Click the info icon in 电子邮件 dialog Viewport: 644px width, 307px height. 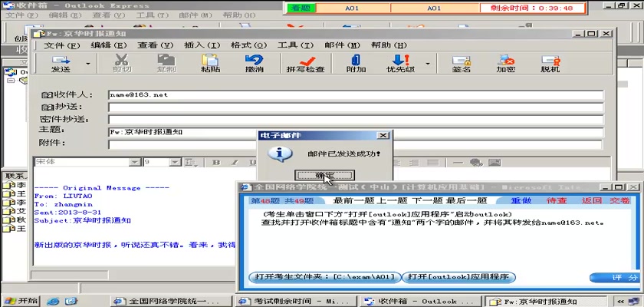click(279, 153)
